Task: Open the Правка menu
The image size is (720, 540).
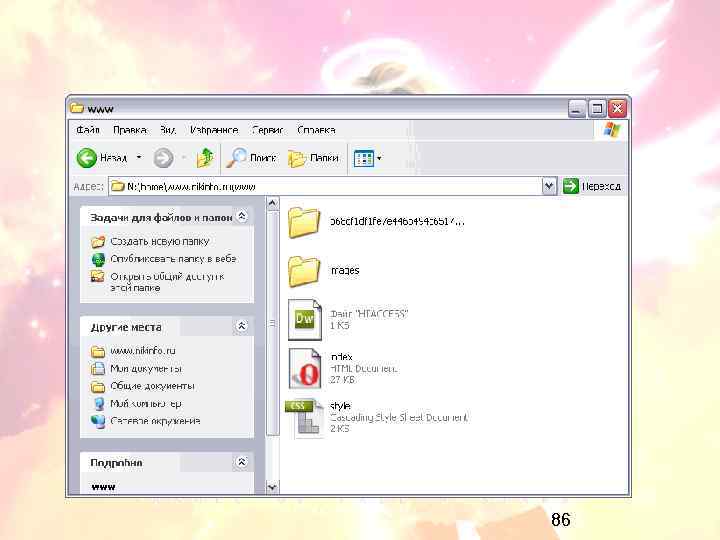Action: 130,130
